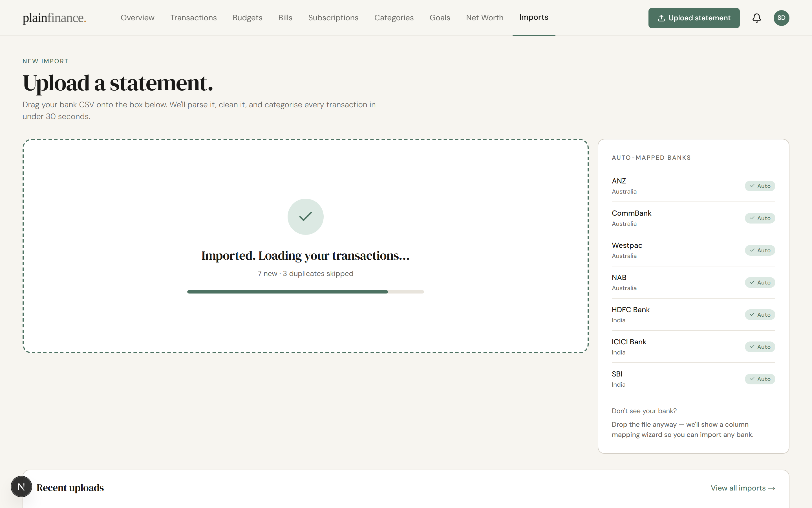
Task: Click the Recent uploads heading
Action: click(x=70, y=487)
